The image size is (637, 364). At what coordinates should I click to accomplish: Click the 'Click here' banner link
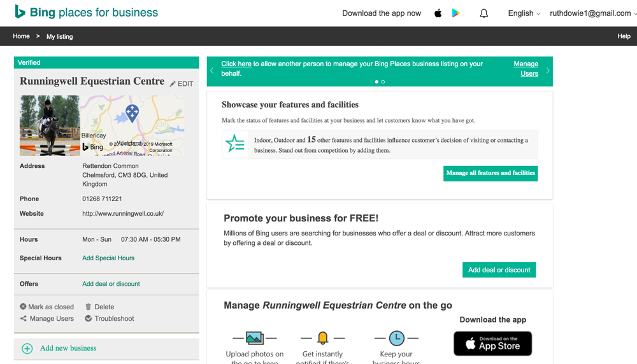[x=236, y=64]
